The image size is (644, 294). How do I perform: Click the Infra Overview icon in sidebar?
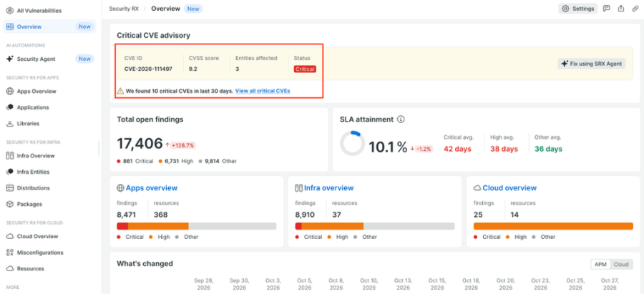point(10,156)
